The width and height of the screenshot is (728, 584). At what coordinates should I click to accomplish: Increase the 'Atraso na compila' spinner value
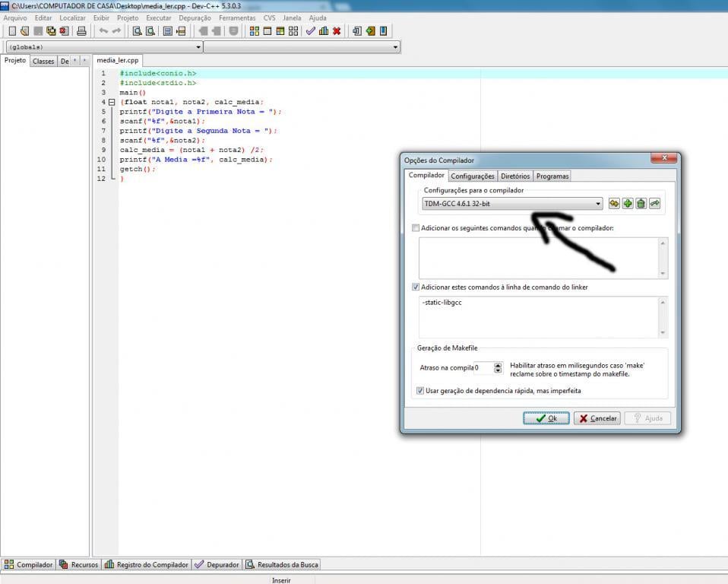(499, 365)
